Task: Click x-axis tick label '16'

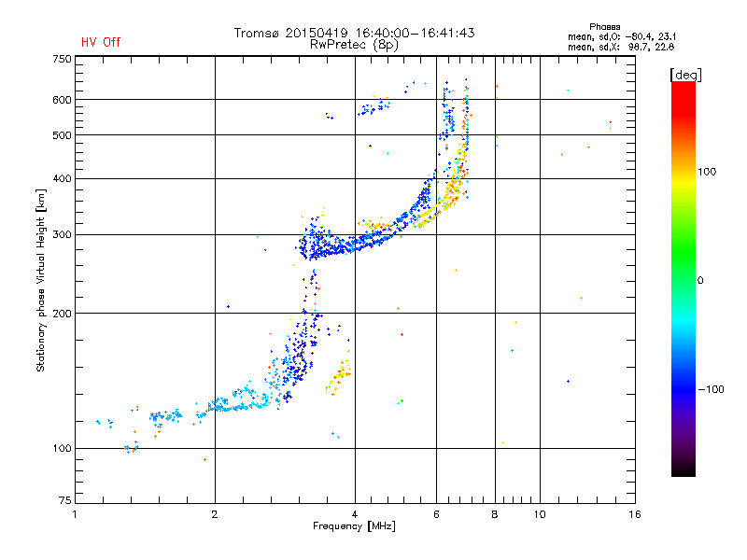Action: pyautogui.click(x=635, y=514)
